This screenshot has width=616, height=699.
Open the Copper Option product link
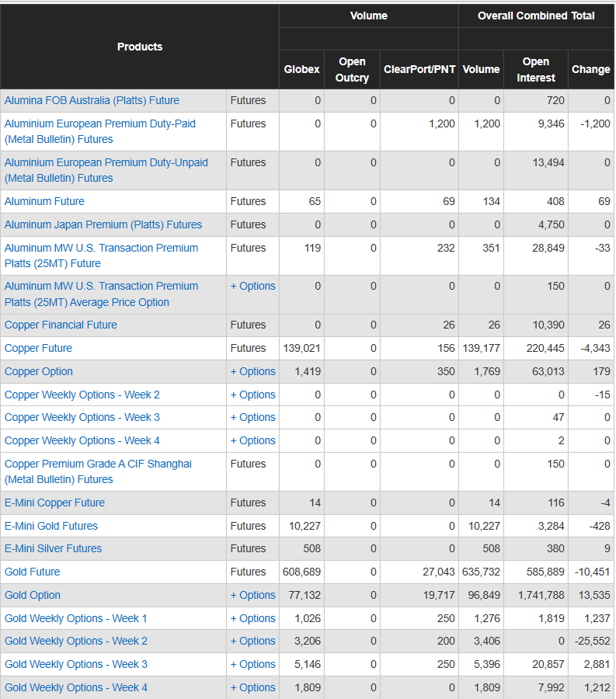click(x=39, y=371)
